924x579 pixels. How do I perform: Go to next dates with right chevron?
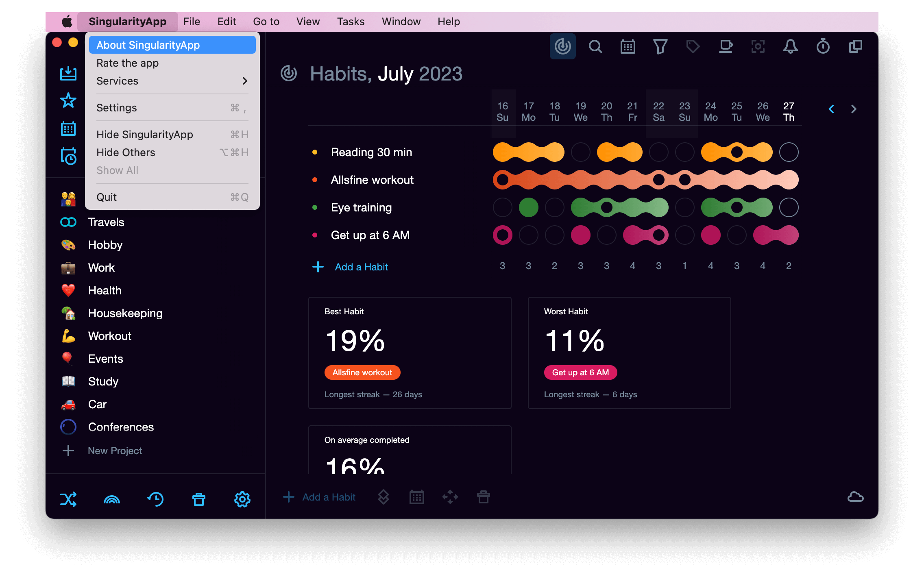[x=854, y=109]
